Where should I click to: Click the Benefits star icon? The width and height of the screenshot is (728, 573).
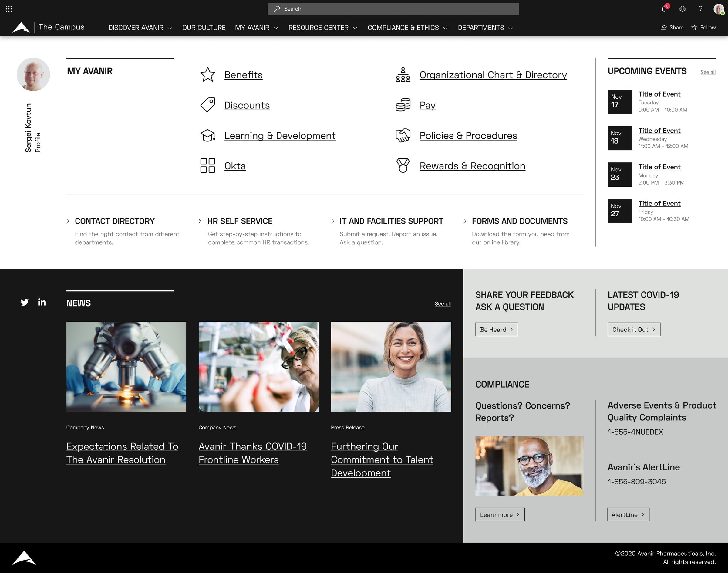(207, 74)
